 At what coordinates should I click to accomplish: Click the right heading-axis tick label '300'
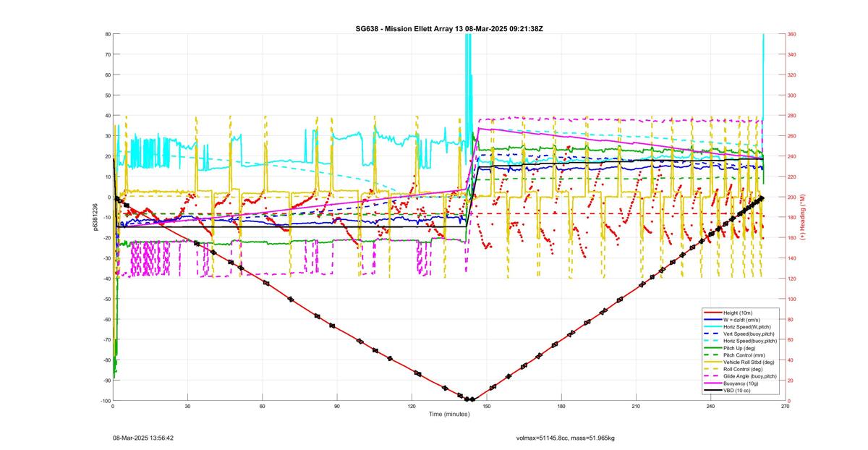pos(792,95)
